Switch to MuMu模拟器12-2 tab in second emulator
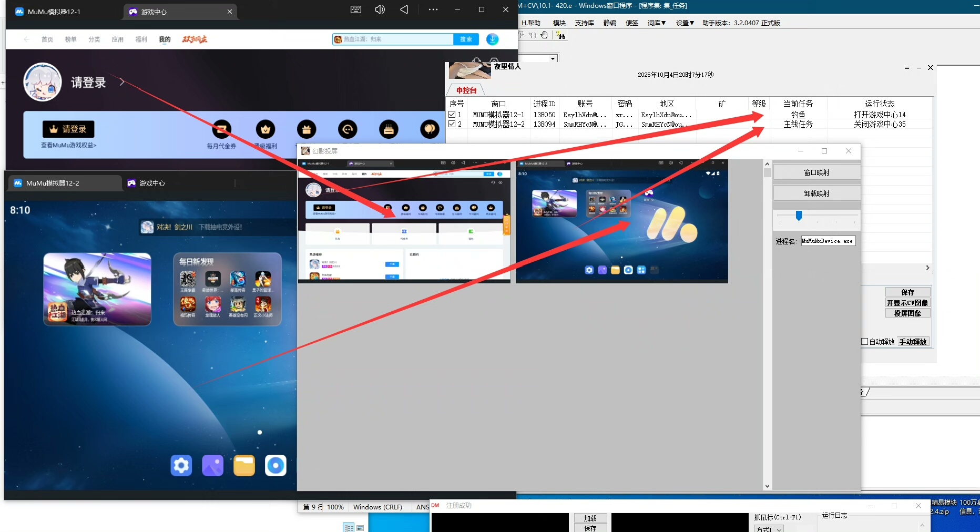This screenshot has width=980, height=532. 65,183
